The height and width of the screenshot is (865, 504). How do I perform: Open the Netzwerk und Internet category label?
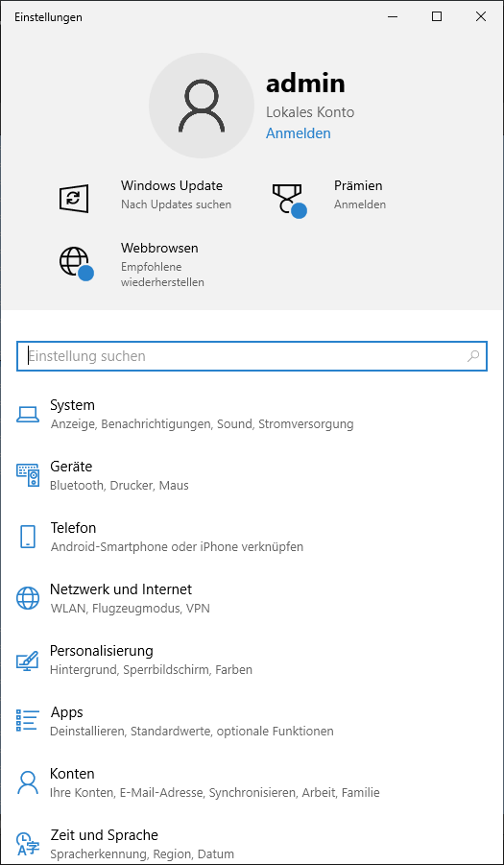pos(121,589)
